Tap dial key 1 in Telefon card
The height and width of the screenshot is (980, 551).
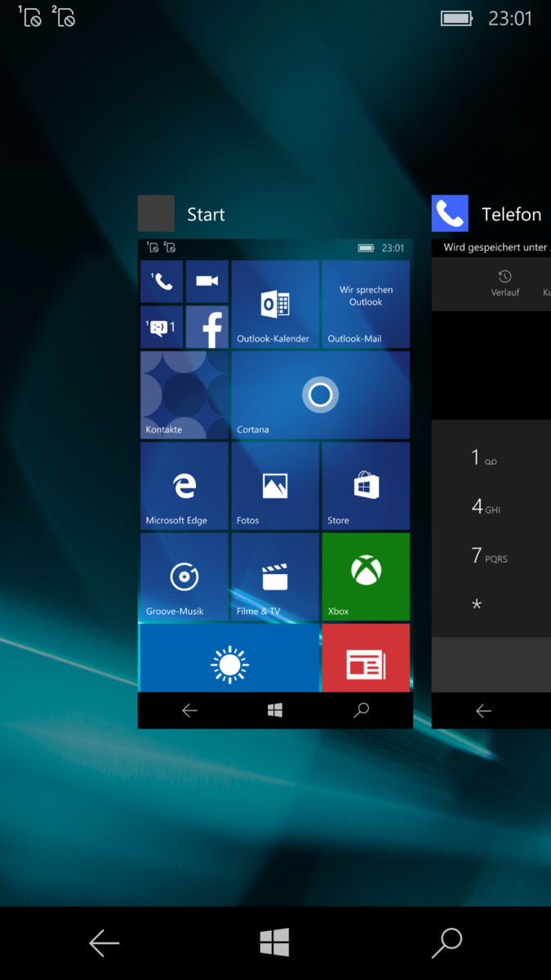point(483,458)
